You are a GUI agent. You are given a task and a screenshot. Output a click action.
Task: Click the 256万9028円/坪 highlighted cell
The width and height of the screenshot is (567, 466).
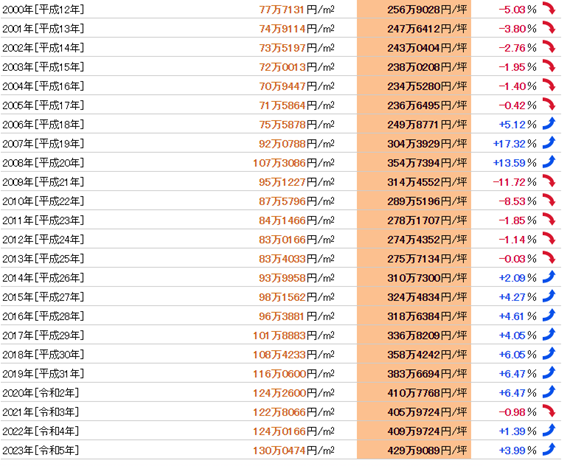pyautogui.click(x=414, y=9)
